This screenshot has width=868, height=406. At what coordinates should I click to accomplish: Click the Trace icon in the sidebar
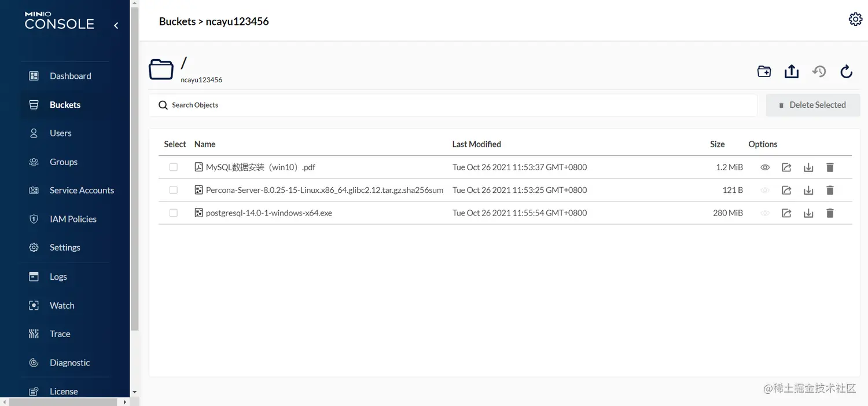click(34, 334)
